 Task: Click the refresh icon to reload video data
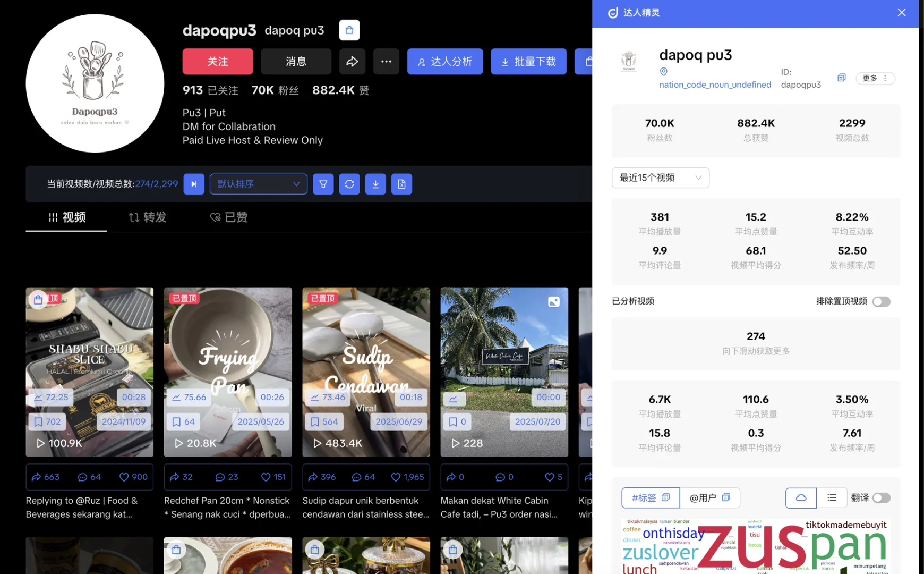[349, 184]
